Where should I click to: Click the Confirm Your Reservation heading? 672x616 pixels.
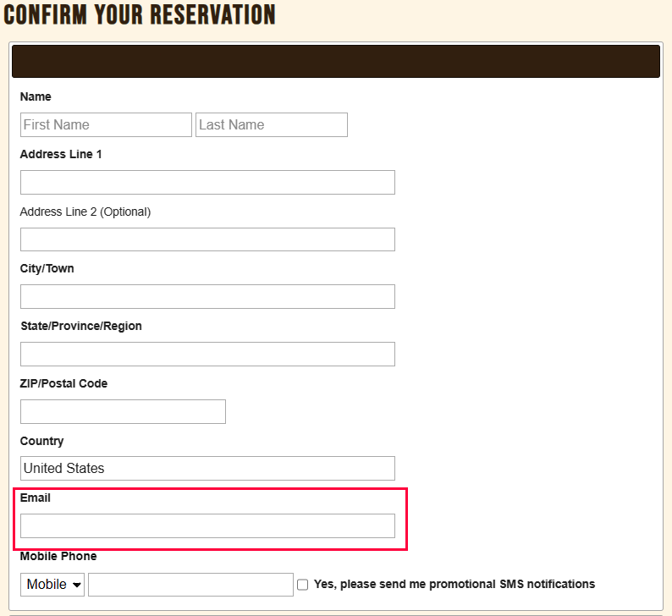140,14
